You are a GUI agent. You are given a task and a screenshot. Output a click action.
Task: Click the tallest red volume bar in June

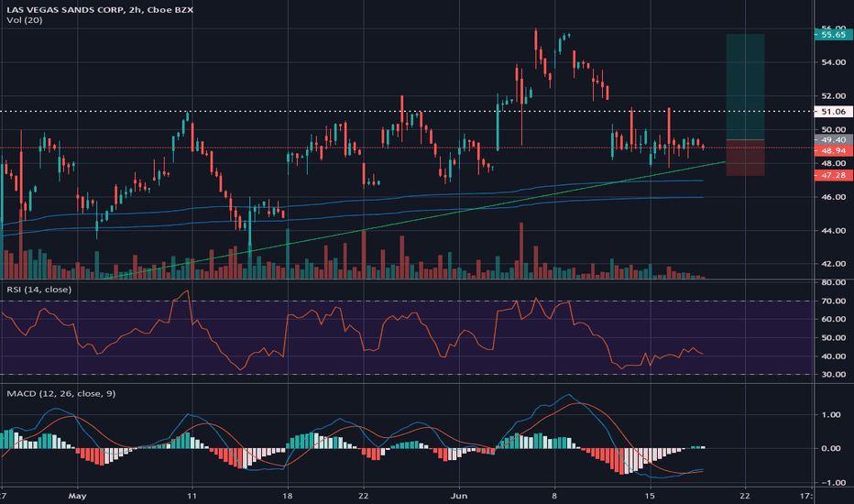pyautogui.click(x=521, y=251)
